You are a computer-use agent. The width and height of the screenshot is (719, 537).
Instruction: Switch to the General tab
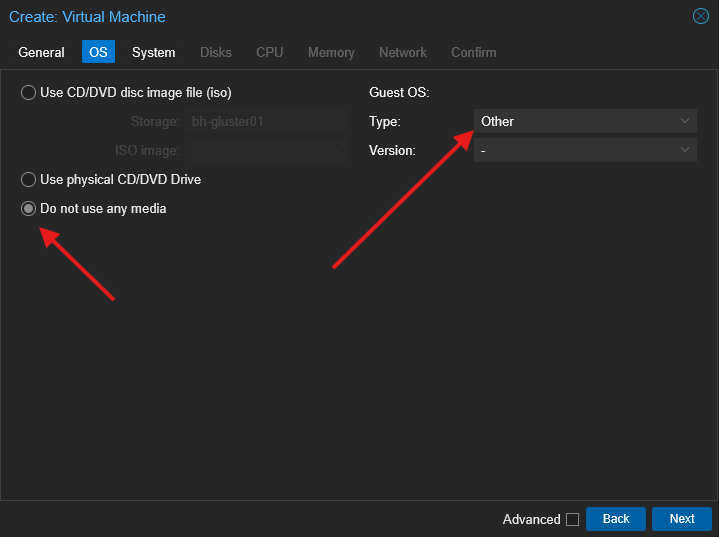point(41,52)
